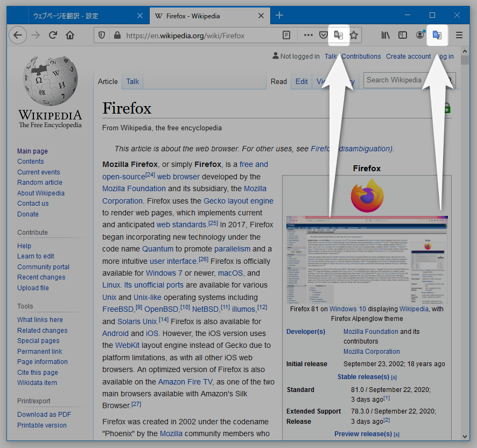Click the Firefox logo in infobox
Image resolution: width=477 pixels, height=448 pixels.
(x=367, y=195)
